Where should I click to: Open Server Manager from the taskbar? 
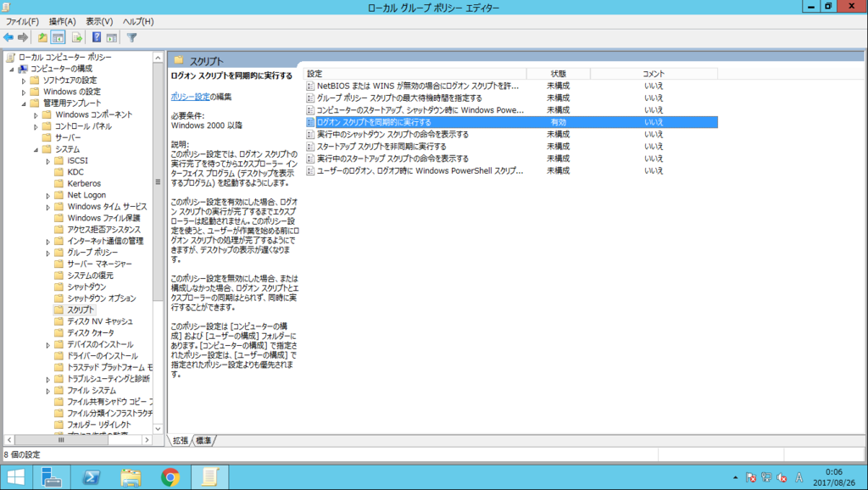click(x=52, y=477)
